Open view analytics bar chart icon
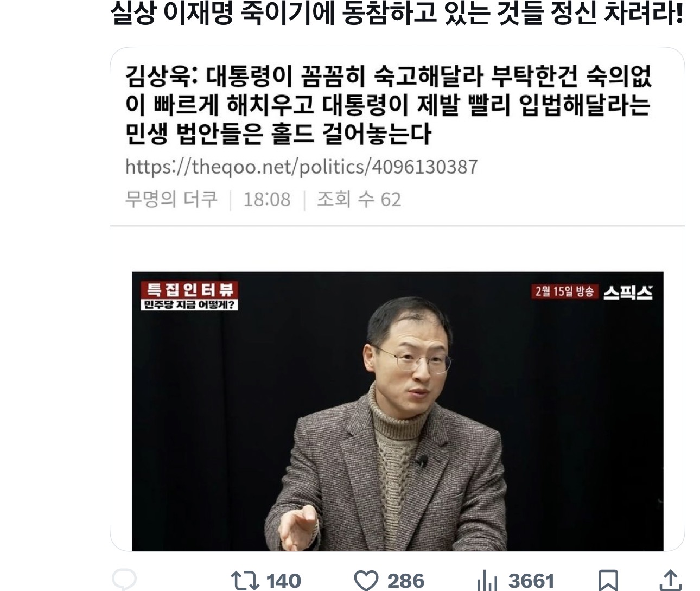Viewport: 700px width, 591px height. coord(487,581)
